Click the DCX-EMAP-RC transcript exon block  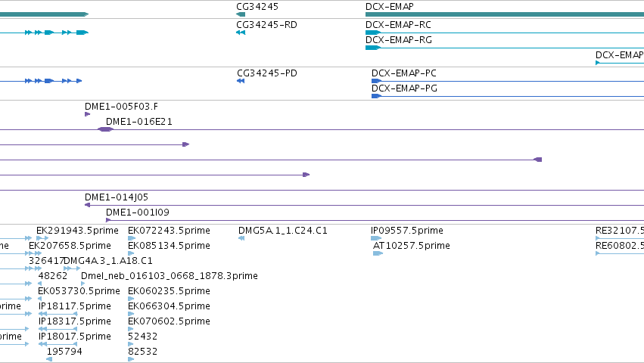click(373, 33)
